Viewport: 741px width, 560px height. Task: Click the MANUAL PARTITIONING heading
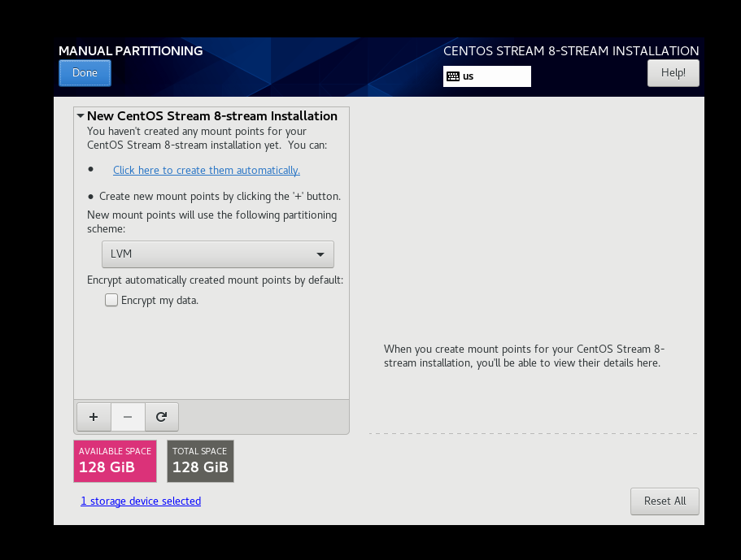(x=130, y=51)
